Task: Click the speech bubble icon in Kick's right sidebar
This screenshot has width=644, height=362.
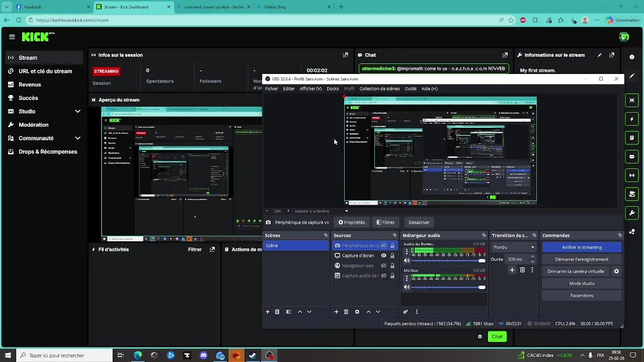Action: tap(632, 157)
